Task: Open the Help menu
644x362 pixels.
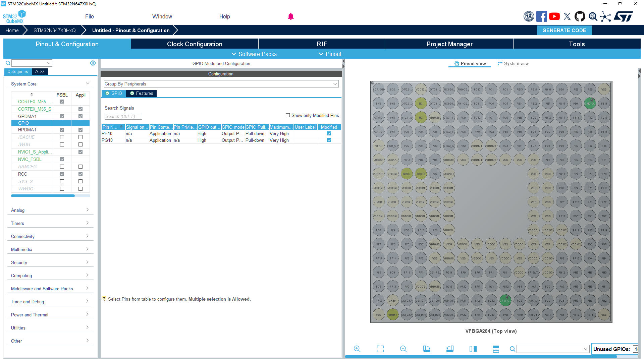Action: pyautogui.click(x=225, y=16)
